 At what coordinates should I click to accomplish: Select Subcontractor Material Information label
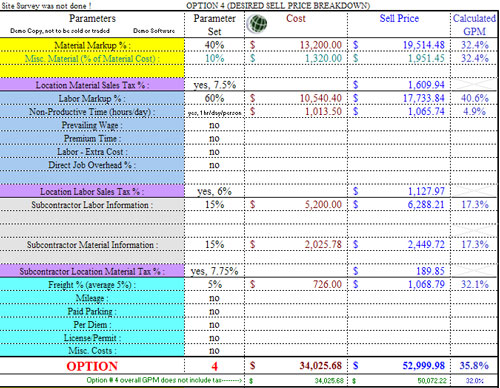tap(92, 245)
